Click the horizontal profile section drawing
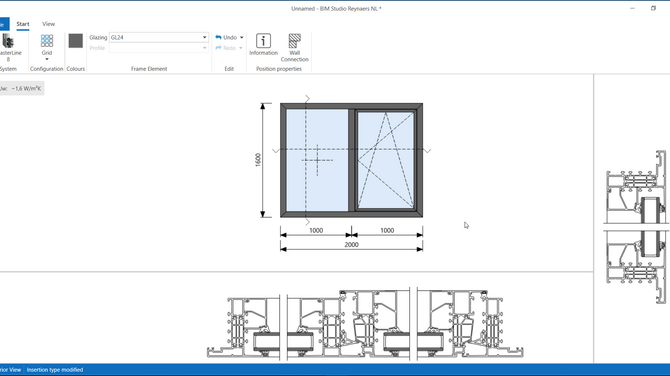Viewport: 670px width, 376px height. pyautogui.click(x=365, y=324)
